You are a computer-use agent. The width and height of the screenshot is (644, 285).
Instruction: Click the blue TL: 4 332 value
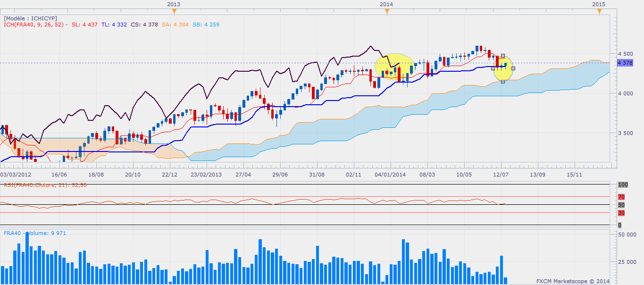[114, 24]
